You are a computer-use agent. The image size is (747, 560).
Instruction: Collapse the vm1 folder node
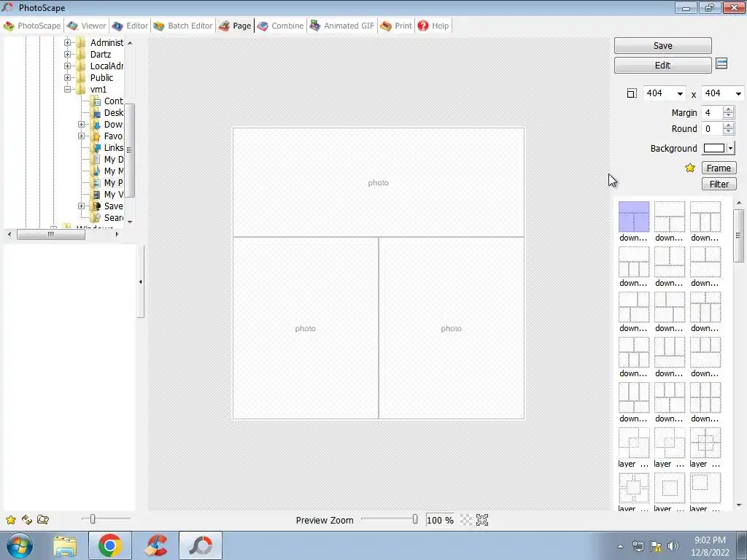pos(67,90)
